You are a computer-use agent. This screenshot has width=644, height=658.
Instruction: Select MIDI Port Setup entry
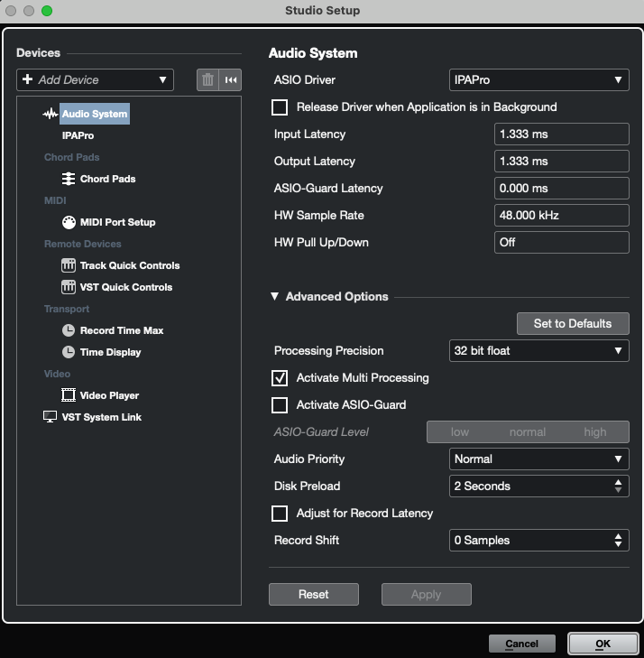click(x=118, y=222)
